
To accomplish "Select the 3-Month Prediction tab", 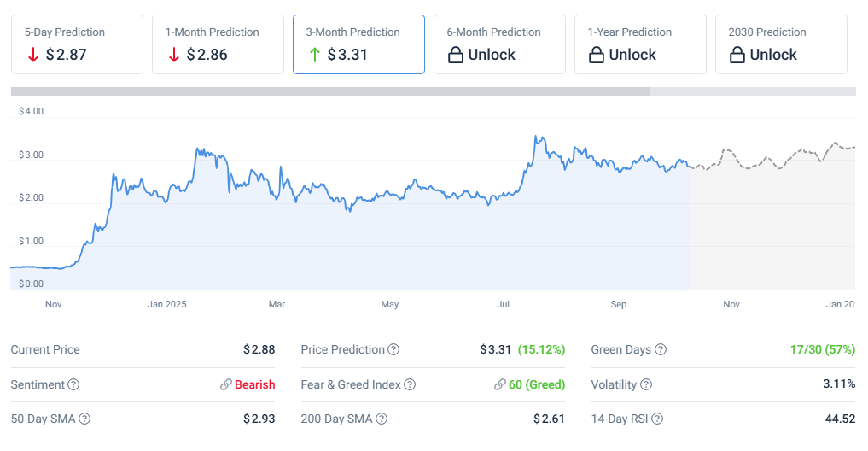I will pyautogui.click(x=358, y=44).
